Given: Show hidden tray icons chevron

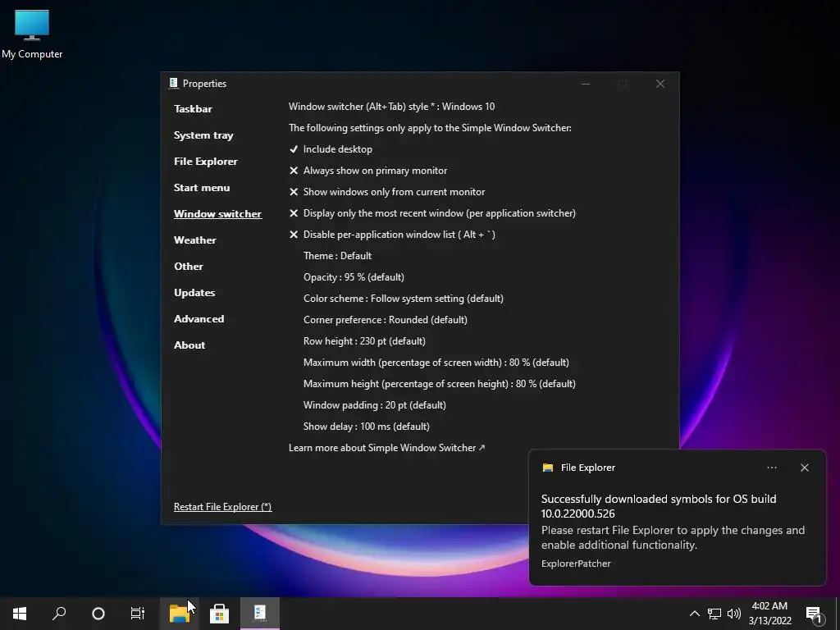Looking at the screenshot, I should 694,614.
